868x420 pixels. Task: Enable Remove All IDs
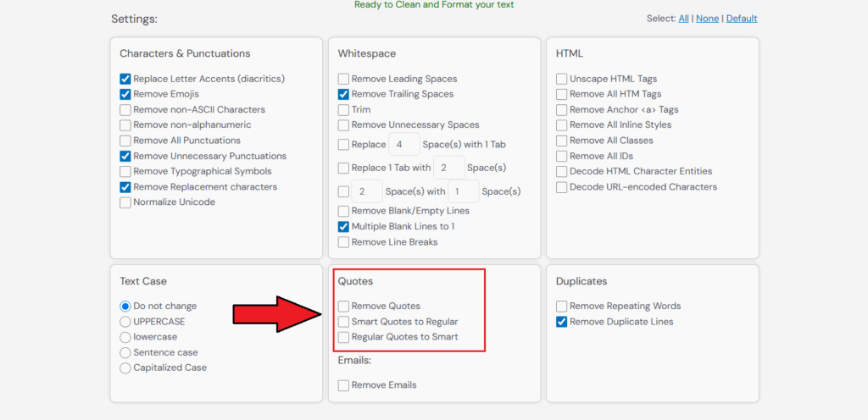(x=561, y=156)
